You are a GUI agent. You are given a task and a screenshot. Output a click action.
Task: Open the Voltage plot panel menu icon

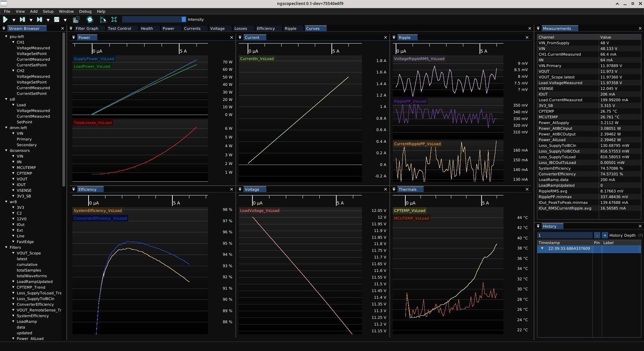pos(240,189)
